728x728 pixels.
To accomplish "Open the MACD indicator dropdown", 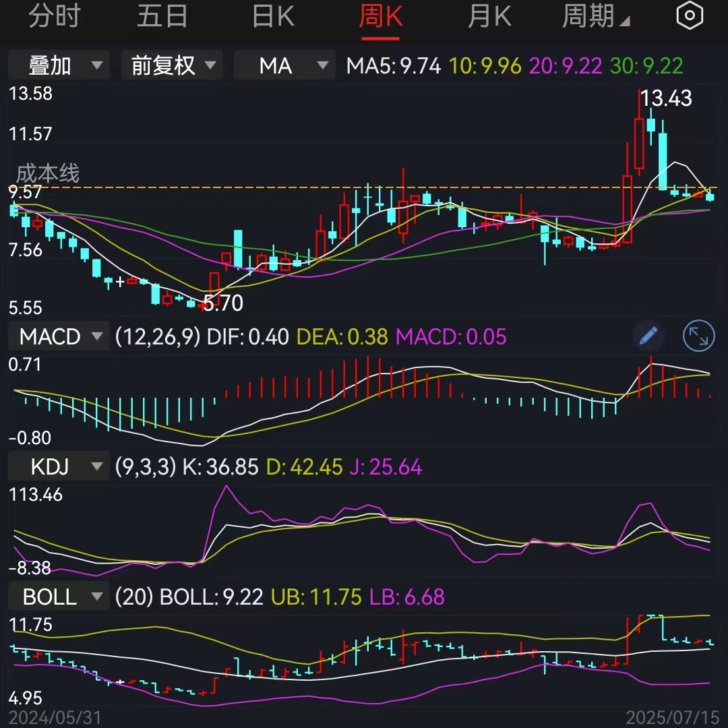I will [x=59, y=336].
